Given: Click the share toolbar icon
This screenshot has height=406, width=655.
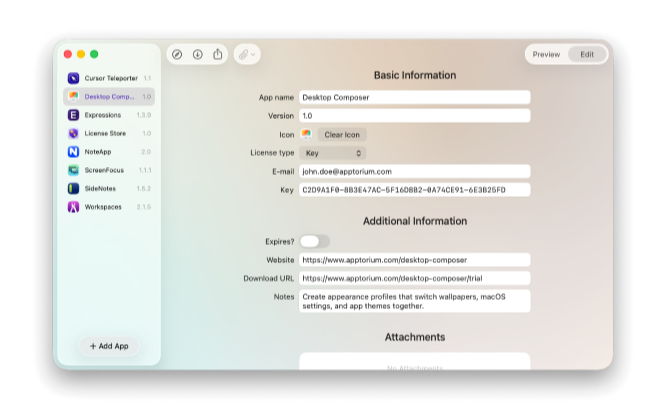Looking at the screenshot, I should click(x=218, y=54).
